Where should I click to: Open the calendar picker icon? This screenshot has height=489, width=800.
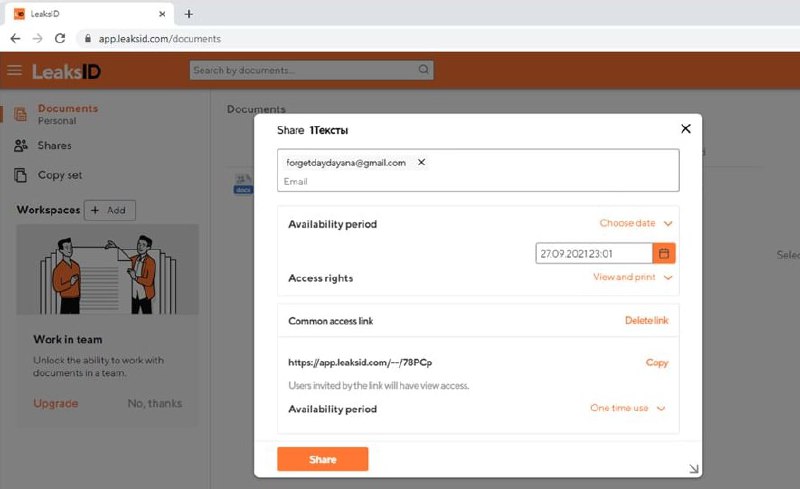tap(664, 253)
